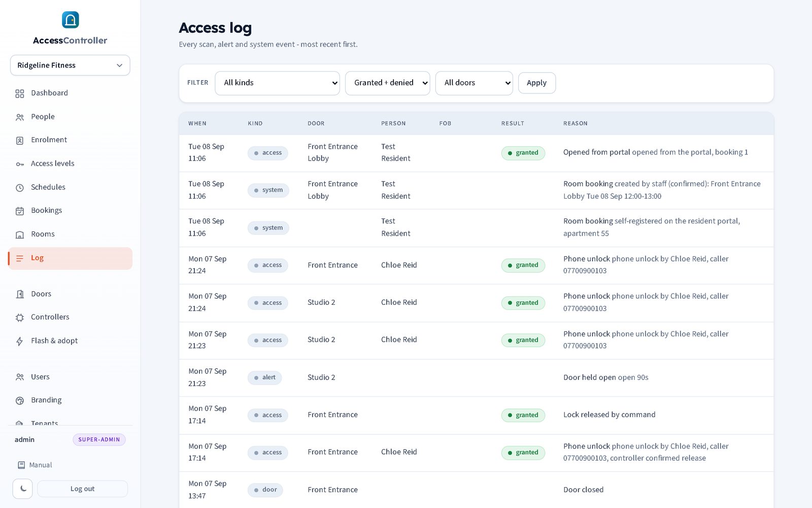Click the Log list icon
The width and height of the screenshot is (812, 508).
coord(20,258)
